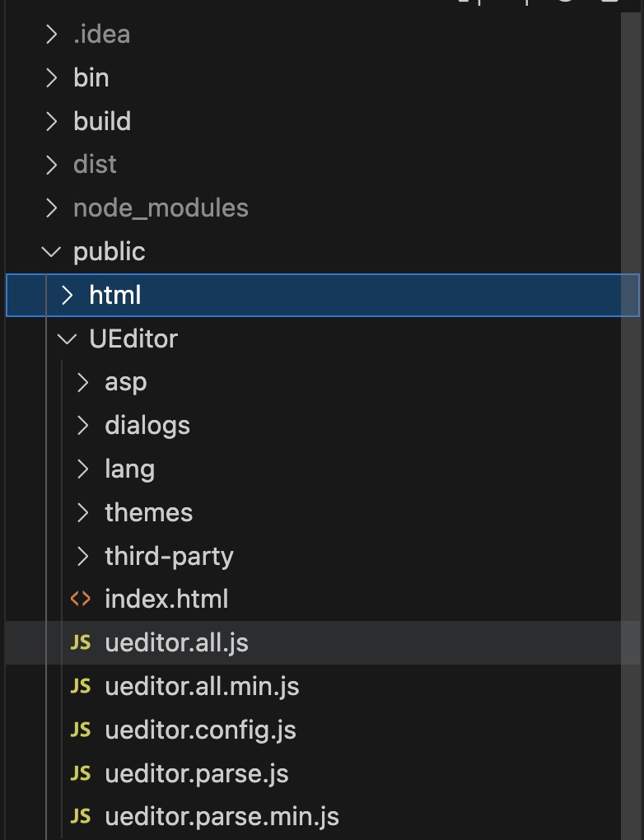Select the lang folder
This screenshot has height=840, width=644.
[129, 469]
